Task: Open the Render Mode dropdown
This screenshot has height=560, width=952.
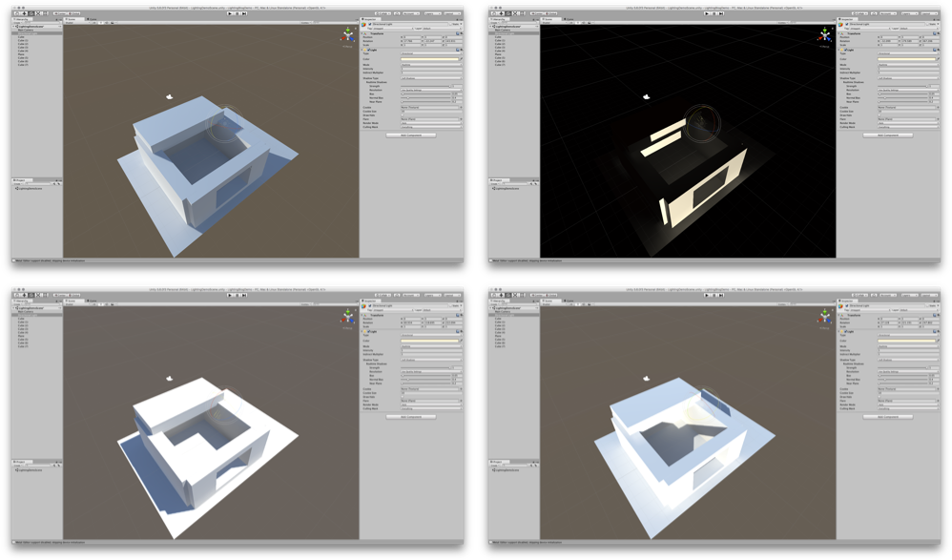Action: [432, 123]
